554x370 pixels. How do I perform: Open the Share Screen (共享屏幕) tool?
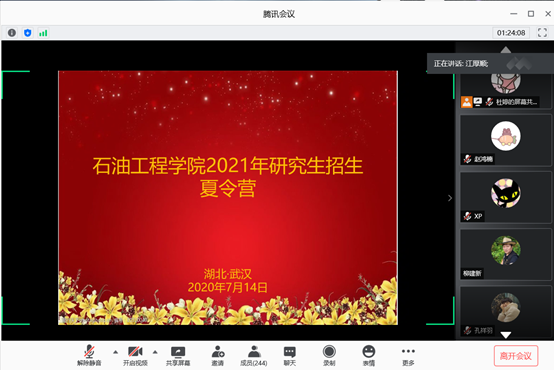coord(178,356)
